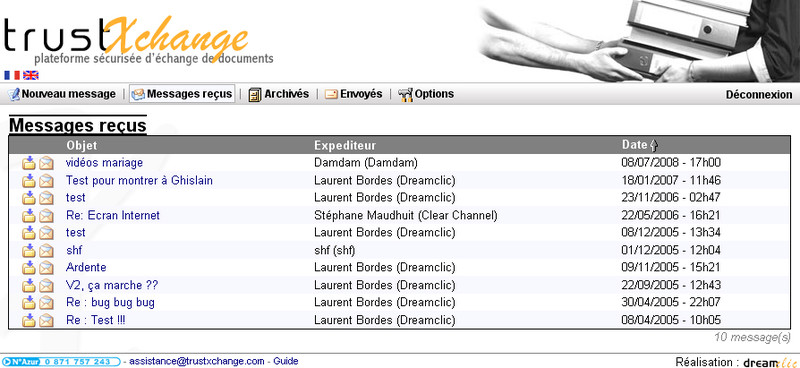800x368 pixels.
Task: Open 'Test pour montrer à Ghislain' message
Action: coord(139,180)
